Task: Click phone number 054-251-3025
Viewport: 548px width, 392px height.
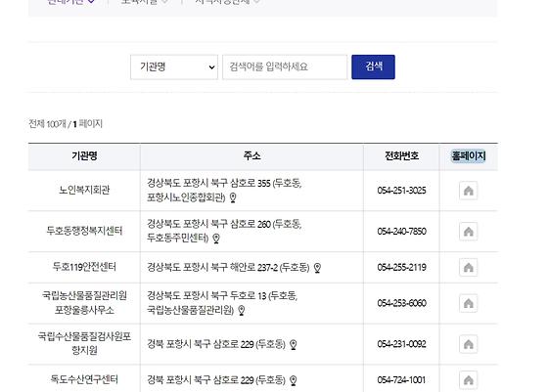Action: coord(401,191)
